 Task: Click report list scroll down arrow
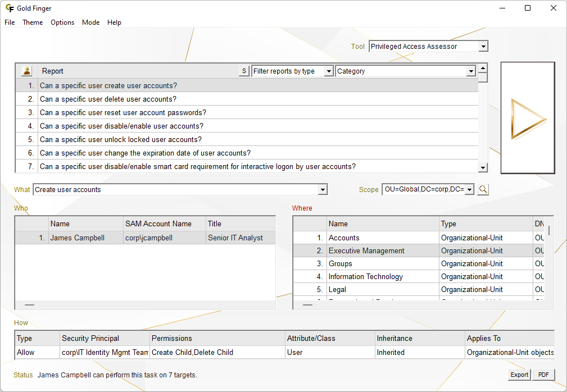(483, 167)
